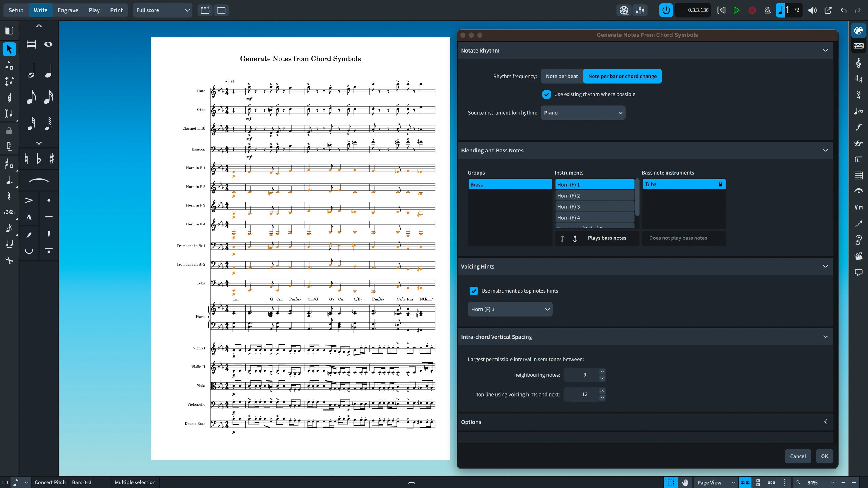Open the Time Signatures panel icon
868x488 pixels.
858,95
